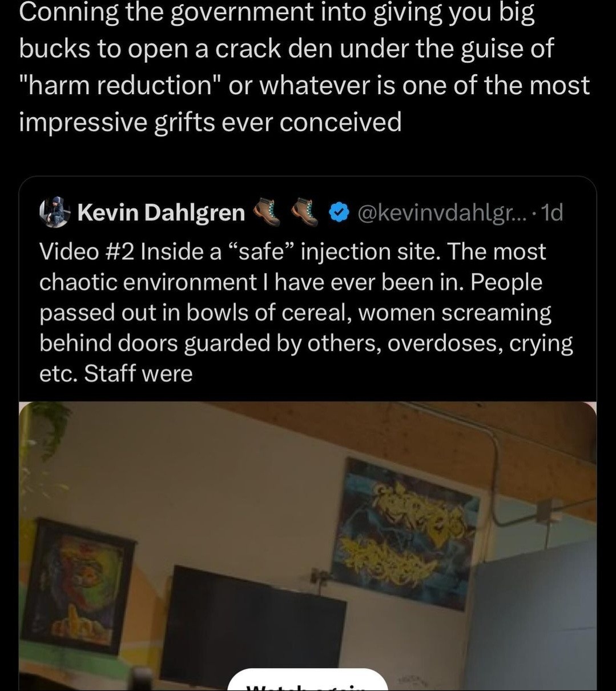Click the blue verified checkmark badge
Viewport: 616px width, 691px height.
[x=340, y=212]
